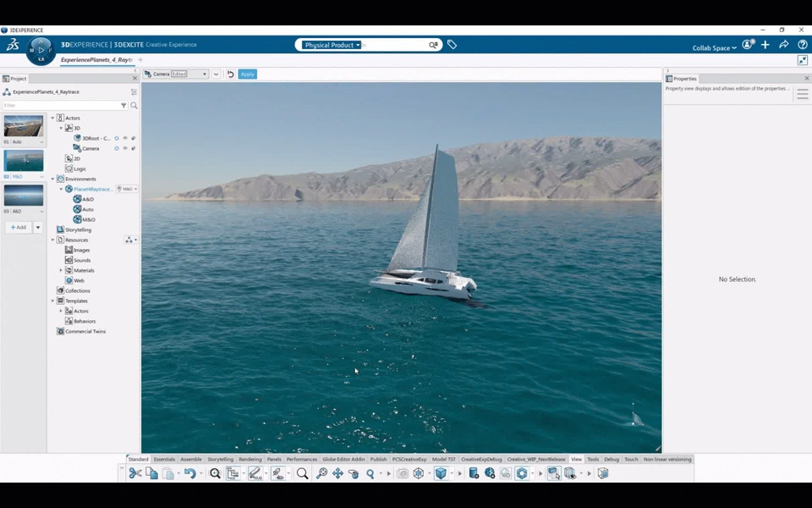
Task: Toggle the circle state icon on Camera row
Action: coord(117,148)
